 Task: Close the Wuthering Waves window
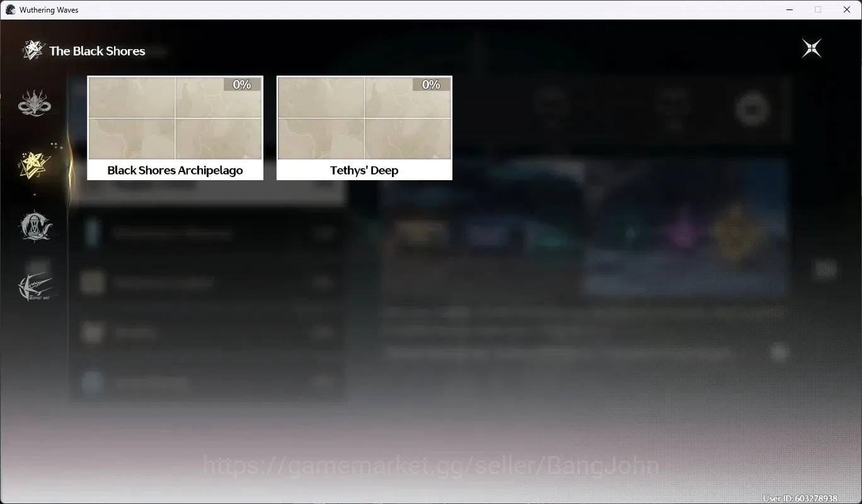point(847,9)
